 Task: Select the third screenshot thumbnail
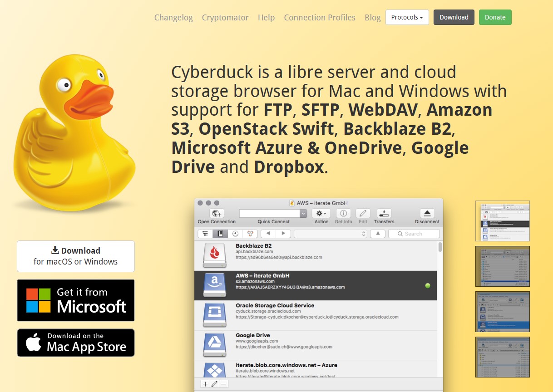[503, 312]
